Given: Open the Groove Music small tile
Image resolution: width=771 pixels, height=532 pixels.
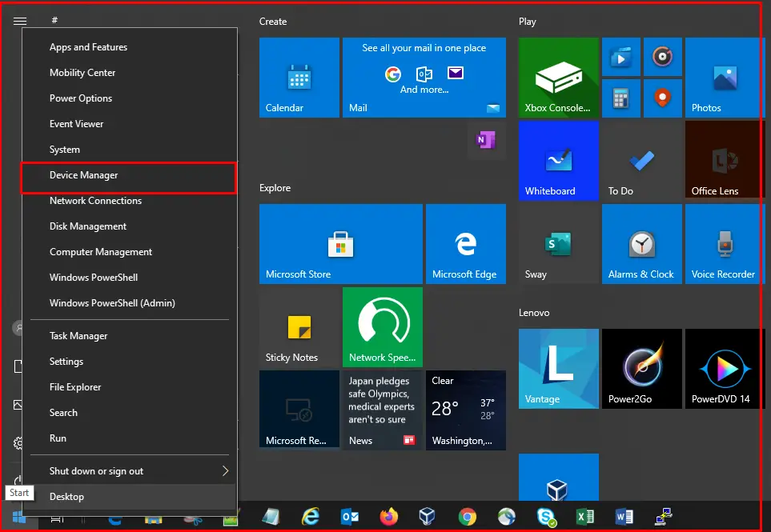Looking at the screenshot, I should coord(662,57).
